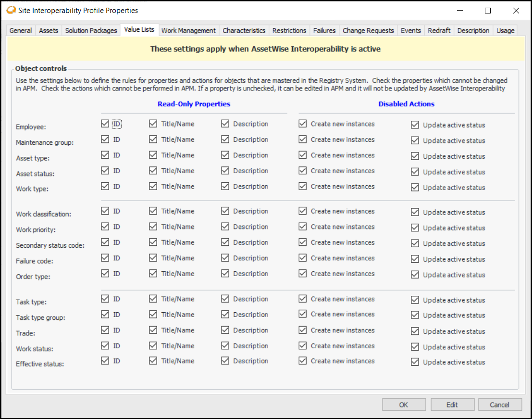Screen dimensions: 532x419
Task: Maximize the properties dialog window
Action: 488,10
